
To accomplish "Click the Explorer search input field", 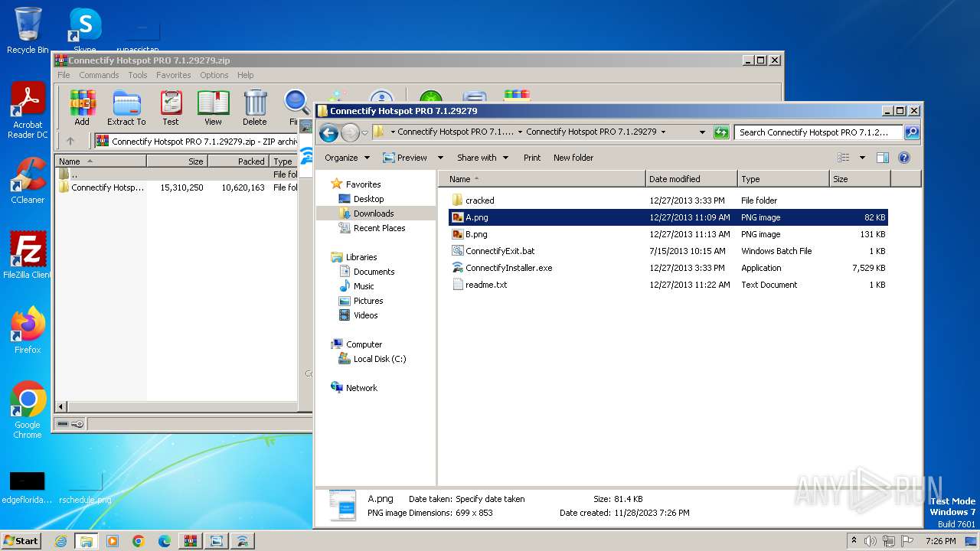I will click(x=818, y=132).
